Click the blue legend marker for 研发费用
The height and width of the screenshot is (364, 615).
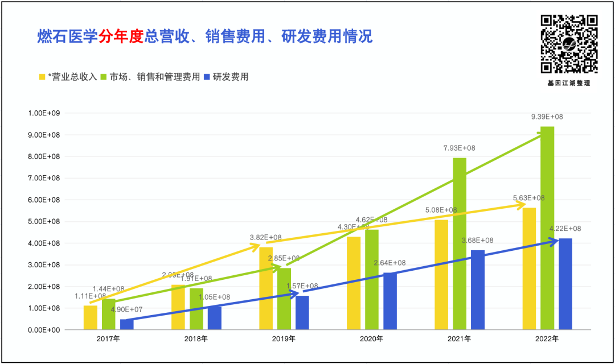coord(207,77)
